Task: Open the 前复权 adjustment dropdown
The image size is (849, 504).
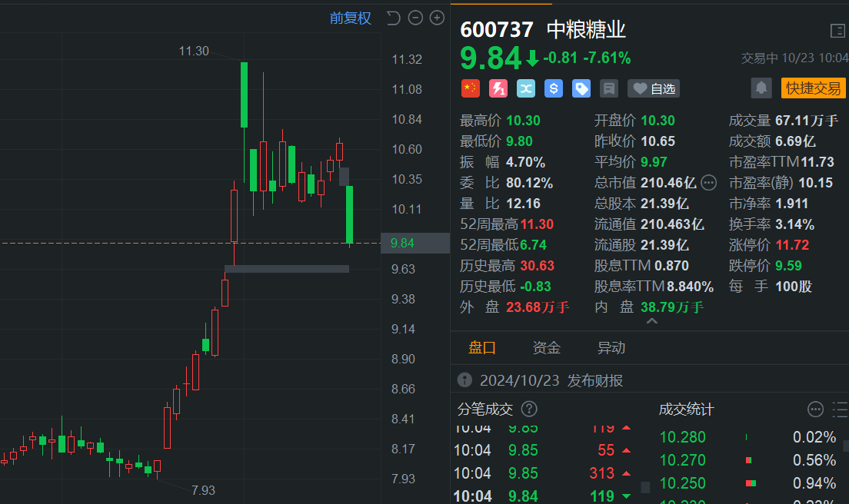Action: click(351, 18)
